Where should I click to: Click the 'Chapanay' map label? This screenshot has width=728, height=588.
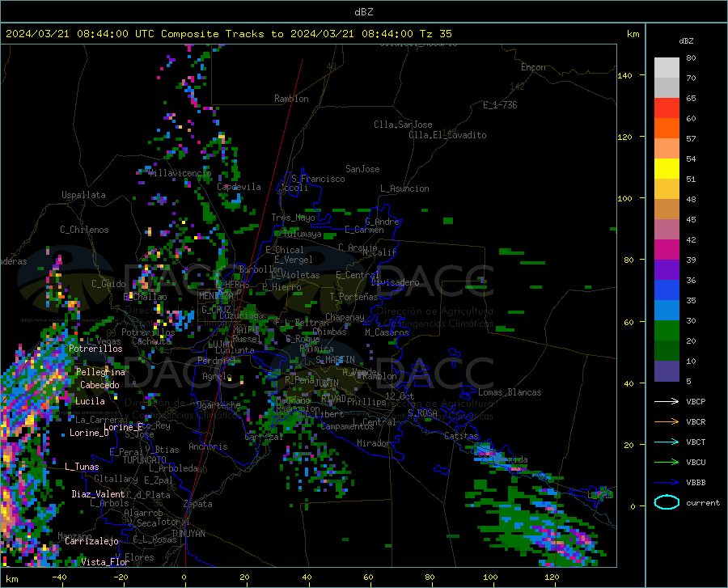tap(345, 317)
